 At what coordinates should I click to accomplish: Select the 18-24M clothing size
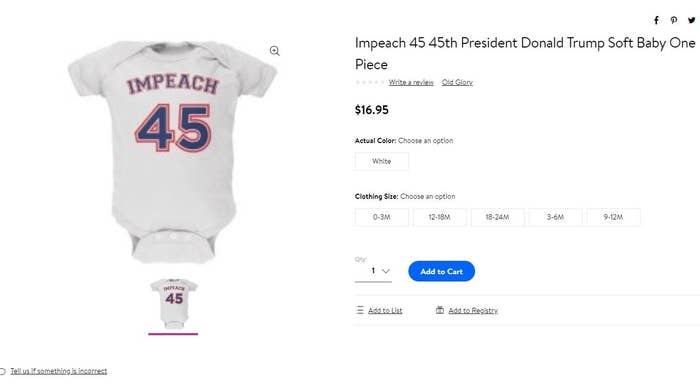point(497,217)
